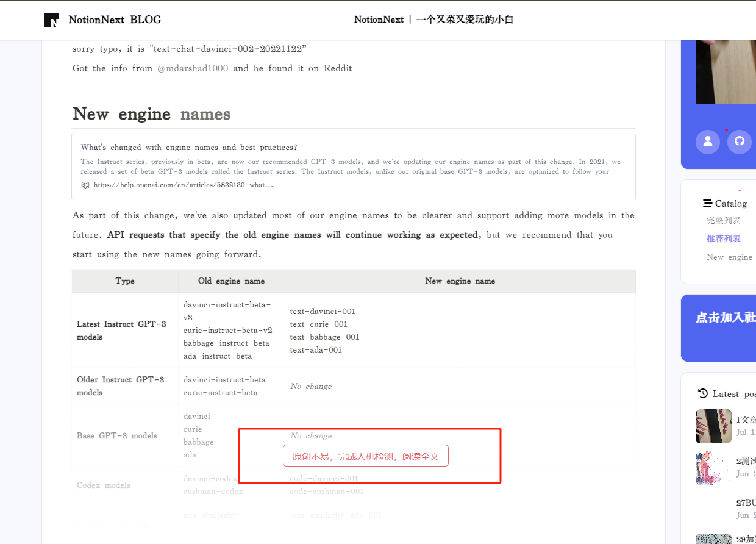
Task: Click the Latest posts history icon
Action: [x=703, y=393]
